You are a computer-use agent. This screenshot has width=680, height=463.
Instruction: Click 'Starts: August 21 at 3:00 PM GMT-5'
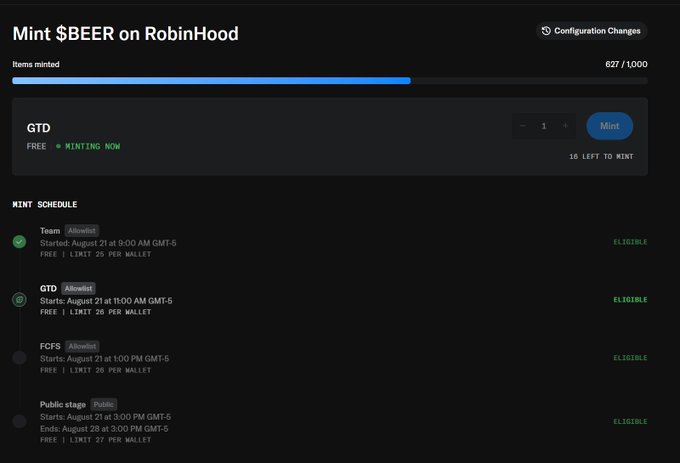105,417
